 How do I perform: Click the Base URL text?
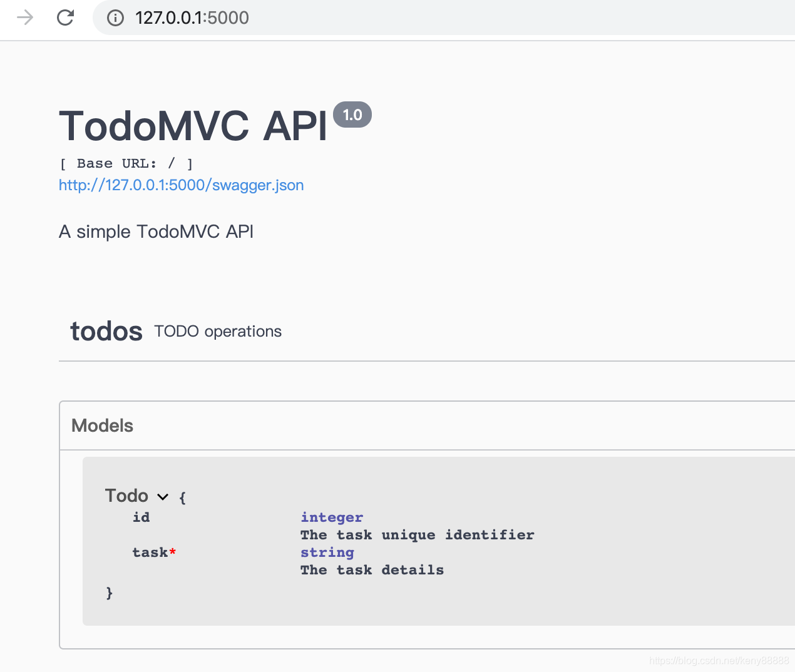tap(126, 163)
